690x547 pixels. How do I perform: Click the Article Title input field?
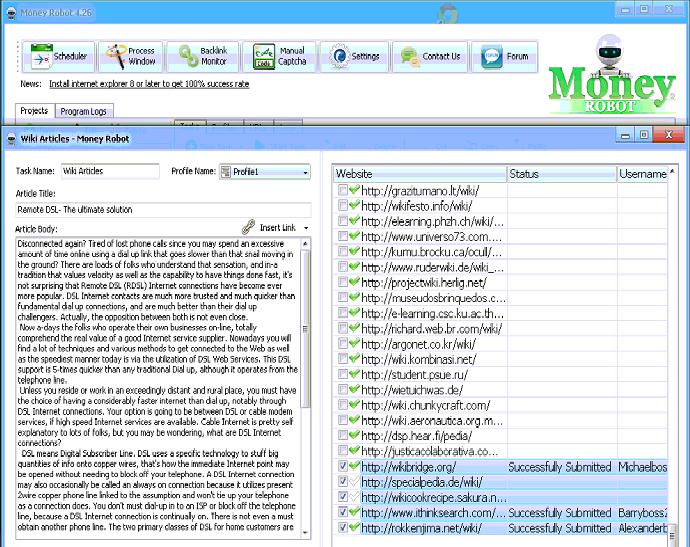163,209
